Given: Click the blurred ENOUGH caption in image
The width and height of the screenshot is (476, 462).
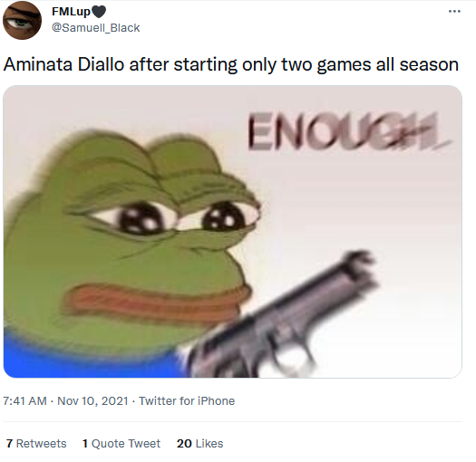Looking at the screenshot, I should click(x=349, y=131).
